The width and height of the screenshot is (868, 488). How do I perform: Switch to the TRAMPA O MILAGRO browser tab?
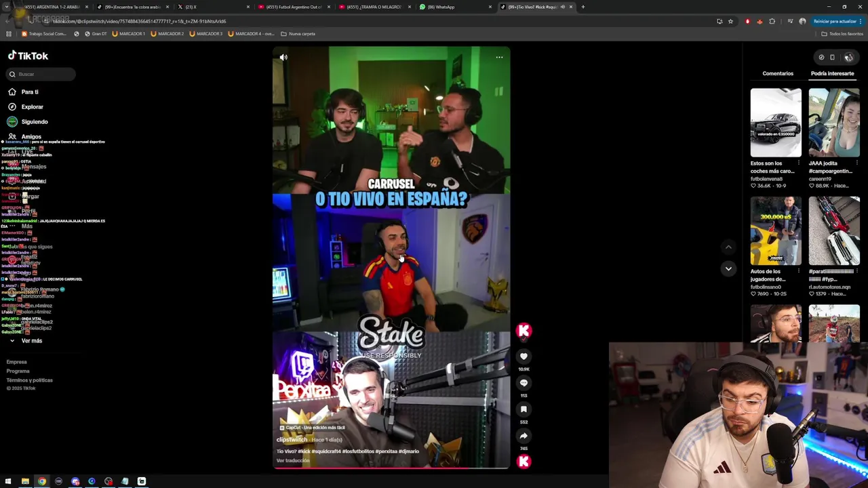(x=374, y=7)
